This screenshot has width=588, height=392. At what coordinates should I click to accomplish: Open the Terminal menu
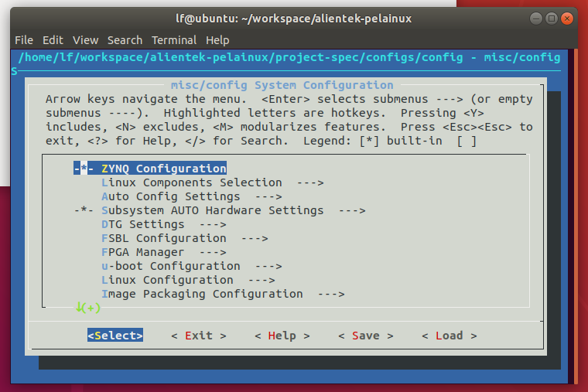click(x=174, y=40)
